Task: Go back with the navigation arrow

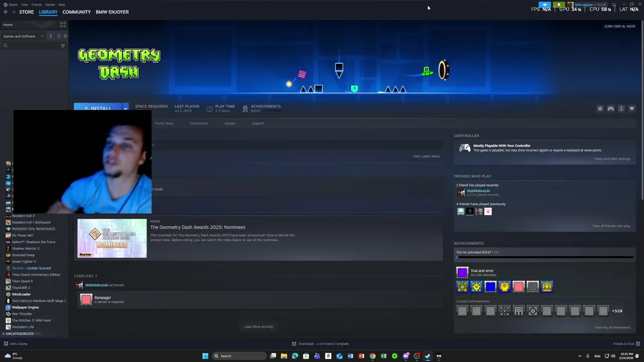Action: coord(6,12)
